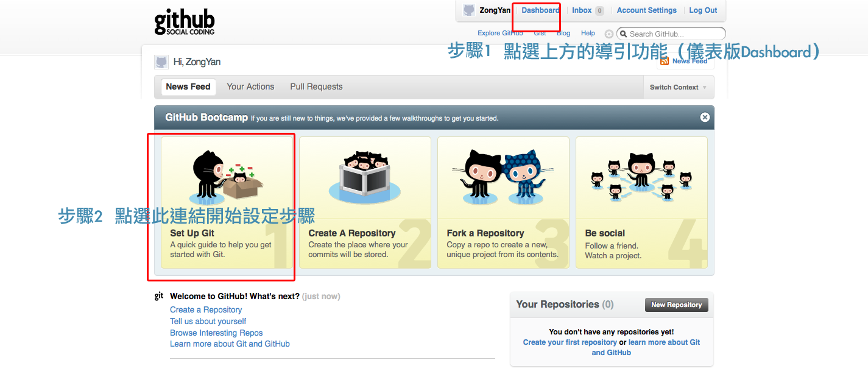The image size is (868, 385).
Task: Click the GitHub Social Coding logo
Action: pyautogui.click(x=185, y=22)
